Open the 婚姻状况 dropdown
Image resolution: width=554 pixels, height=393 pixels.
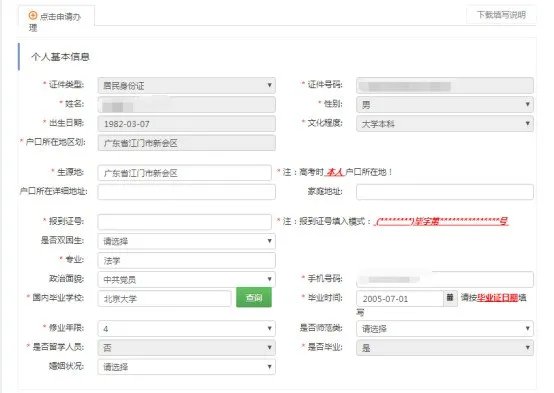pos(187,367)
